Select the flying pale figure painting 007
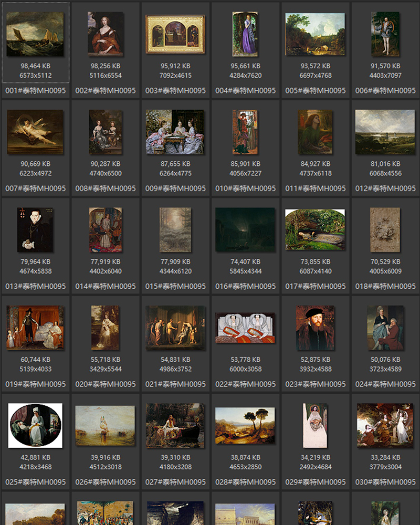The image size is (420, 525). 35,132
